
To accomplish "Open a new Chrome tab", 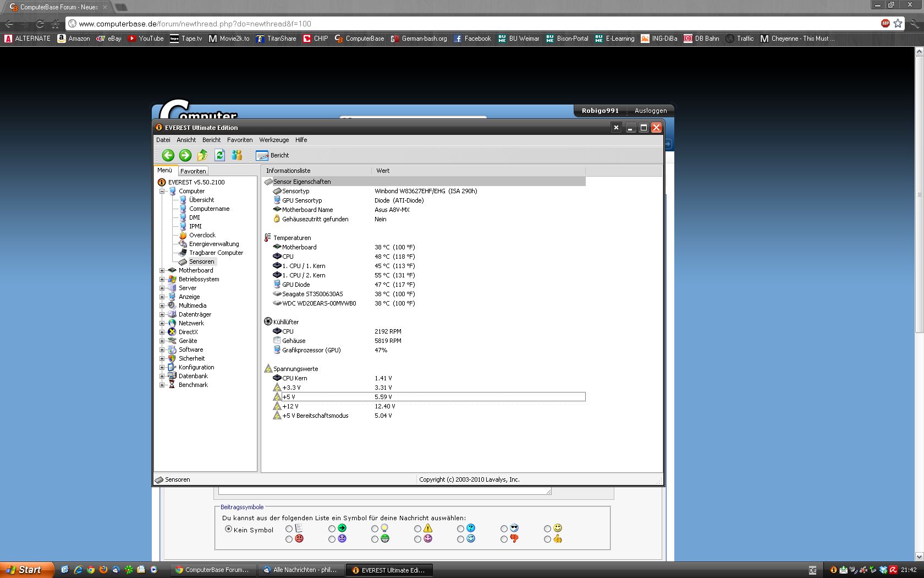I will 121,7.
